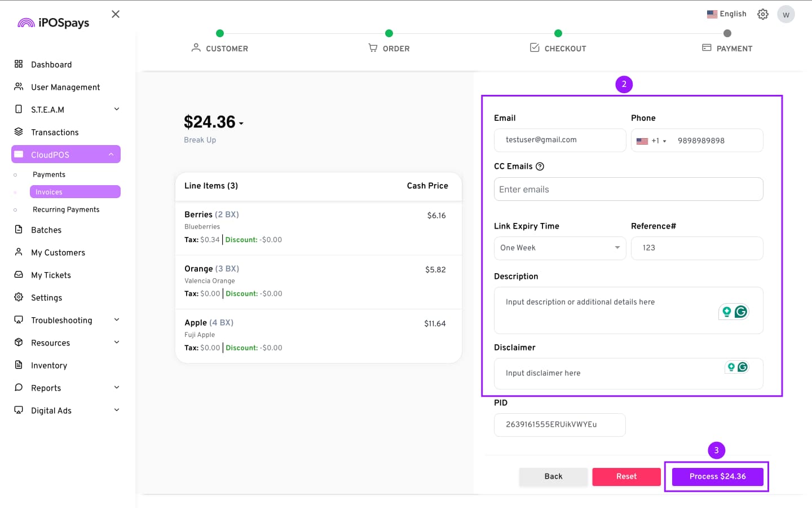Screen dimensions: 812x508
Task: Click the iPOSpays logo
Action: coord(54,23)
